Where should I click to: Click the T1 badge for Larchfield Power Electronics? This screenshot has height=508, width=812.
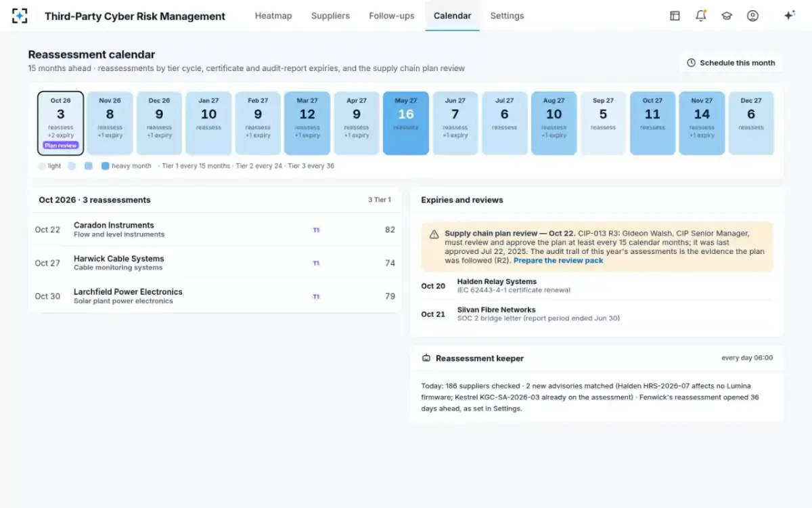click(x=316, y=297)
